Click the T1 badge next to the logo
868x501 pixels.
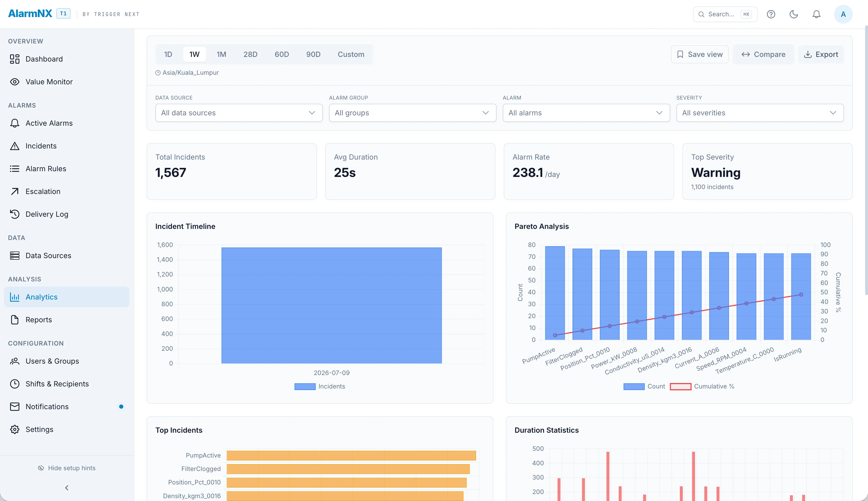click(x=63, y=13)
